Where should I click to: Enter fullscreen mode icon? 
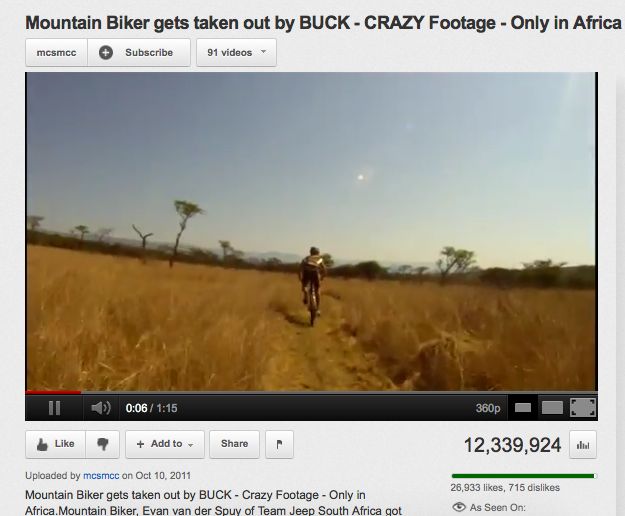[x=583, y=408]
